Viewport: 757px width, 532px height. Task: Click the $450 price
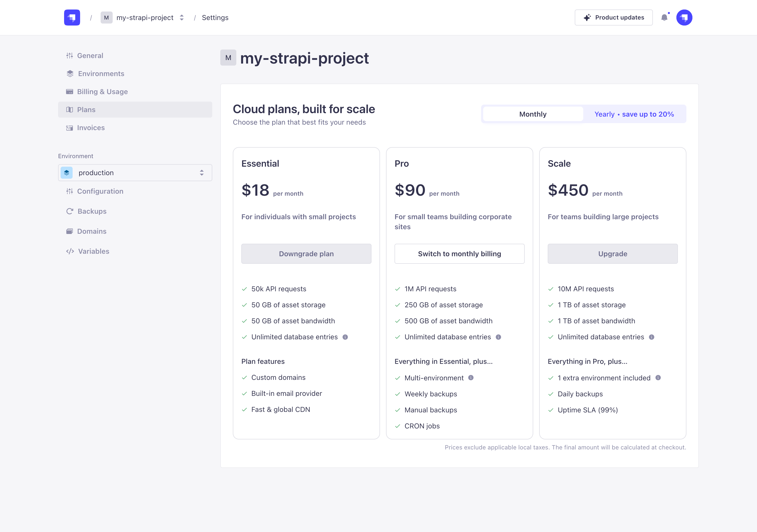point(568,190)
